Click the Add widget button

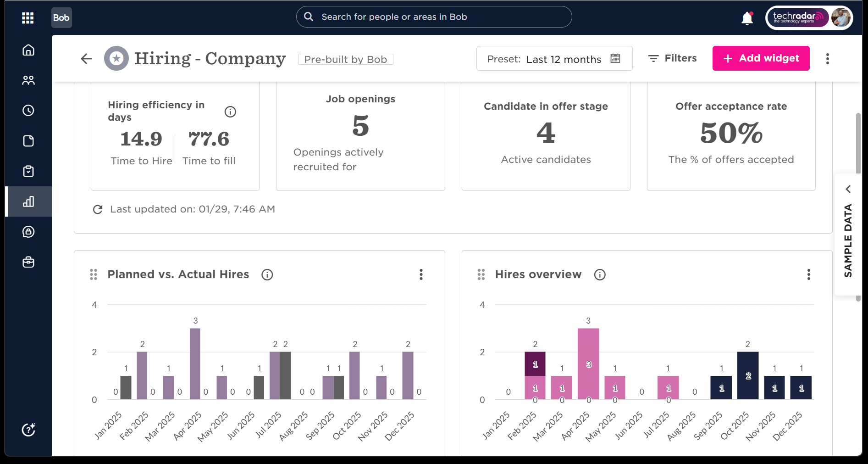tap(761, 58)
